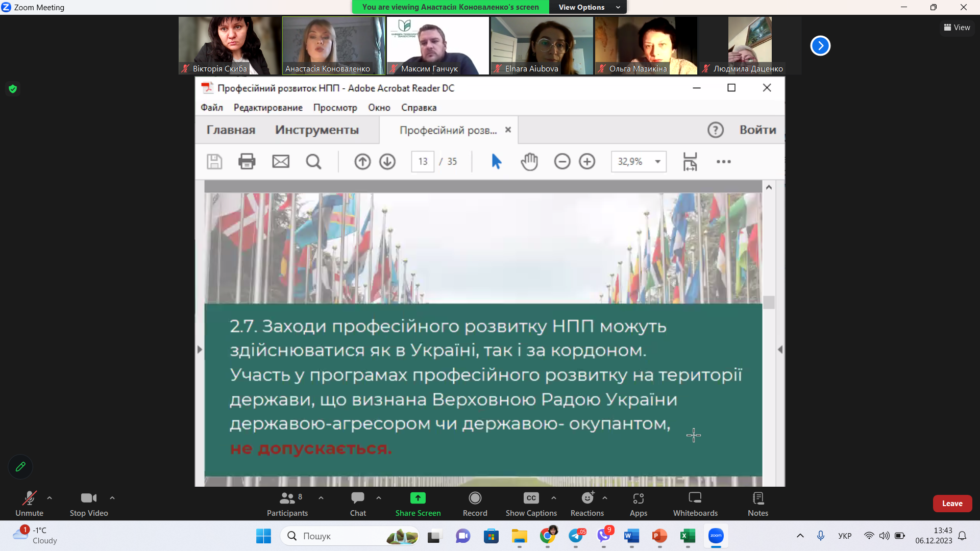Open the View layout menu

tap(957, 28)
